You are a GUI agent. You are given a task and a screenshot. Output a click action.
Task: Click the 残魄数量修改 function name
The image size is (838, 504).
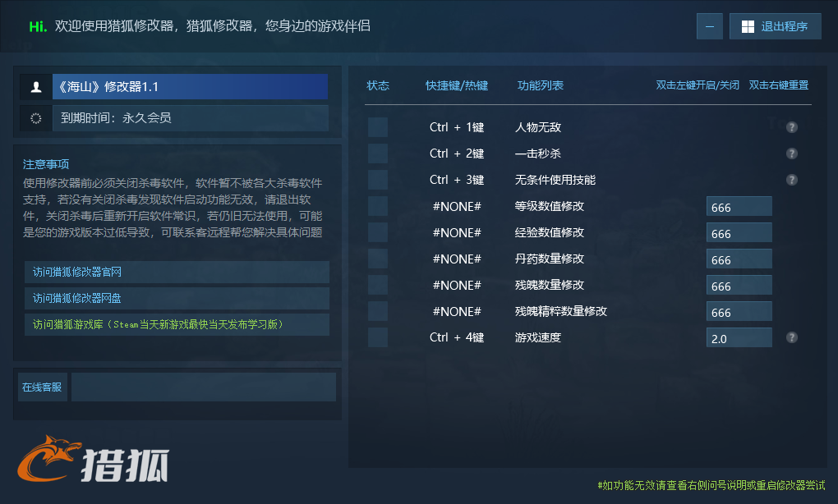pyautogui.click(x=550, y=285)
